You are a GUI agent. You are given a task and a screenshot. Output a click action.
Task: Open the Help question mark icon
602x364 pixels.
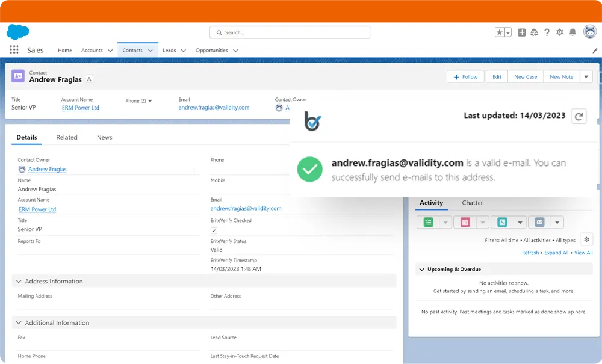click(x=547, y=32)
